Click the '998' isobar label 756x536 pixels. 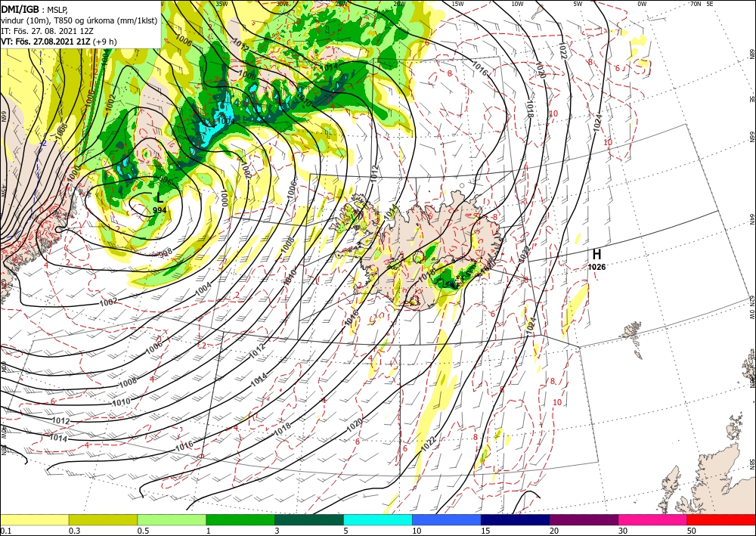point(166,253)
